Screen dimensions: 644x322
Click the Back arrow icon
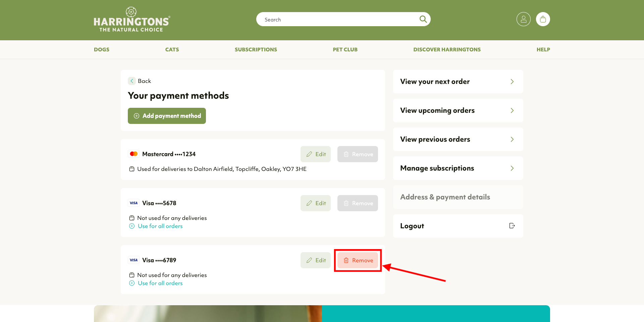132,81
